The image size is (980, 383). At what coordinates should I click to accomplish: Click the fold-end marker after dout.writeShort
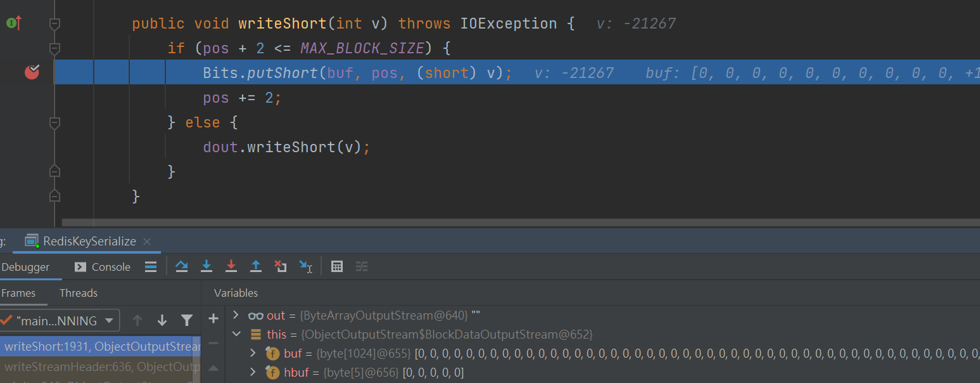pyautogui.click(x=54, y=171)
